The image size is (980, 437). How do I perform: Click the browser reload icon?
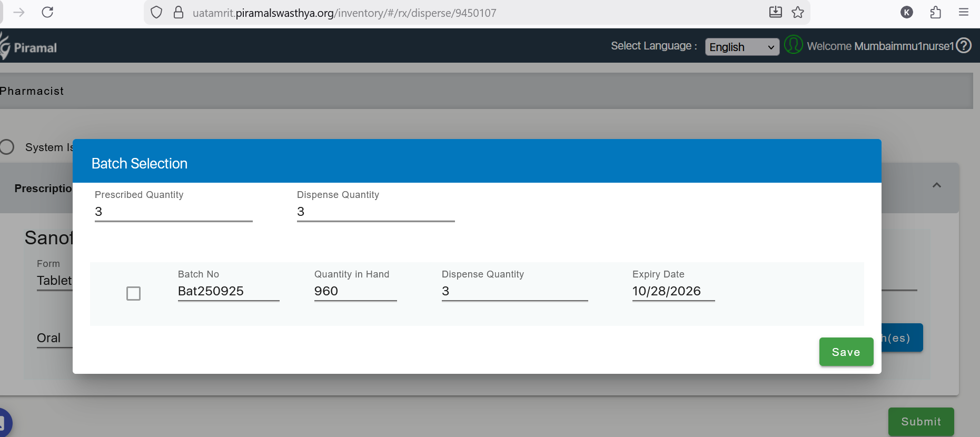point(47,12)
